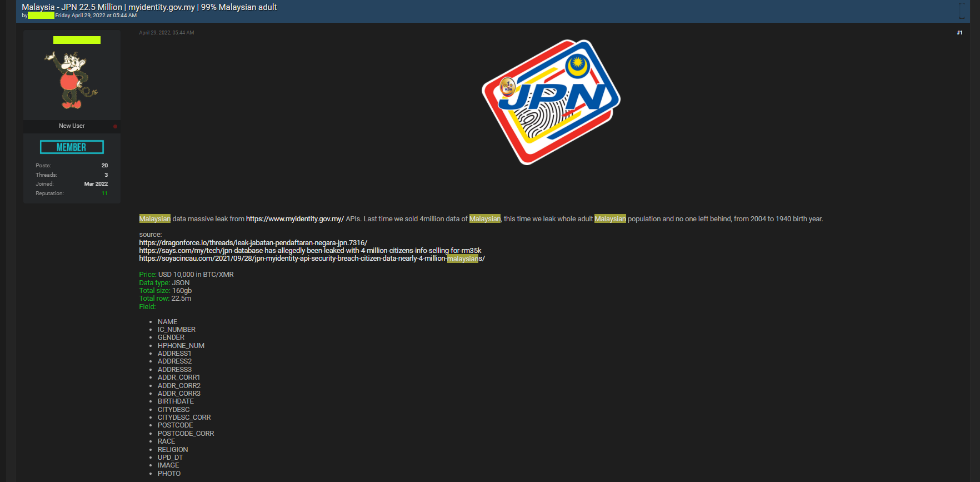
Task: Click the BIRTHDATE field item
Action: click(176, 401)
